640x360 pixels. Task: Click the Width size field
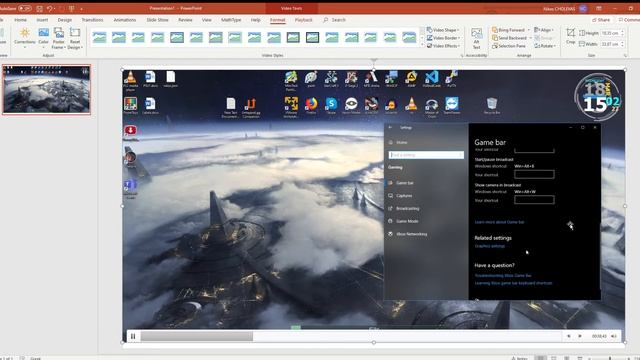click(x=609, y=44)
